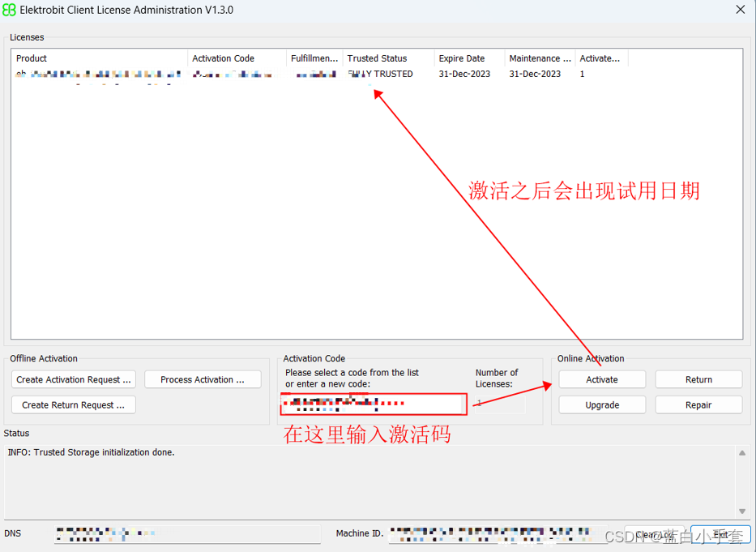Click the Trusted Status column header
756x552 pixels.
389,58
